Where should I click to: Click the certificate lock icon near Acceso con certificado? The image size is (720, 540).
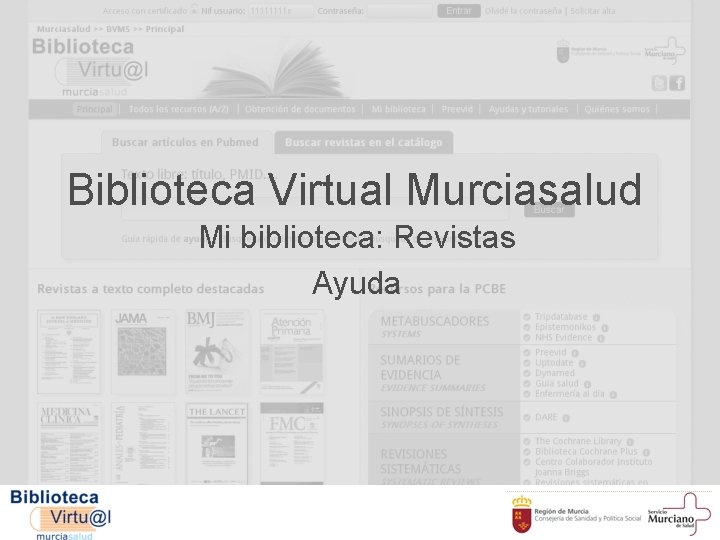tap(194, 10)
